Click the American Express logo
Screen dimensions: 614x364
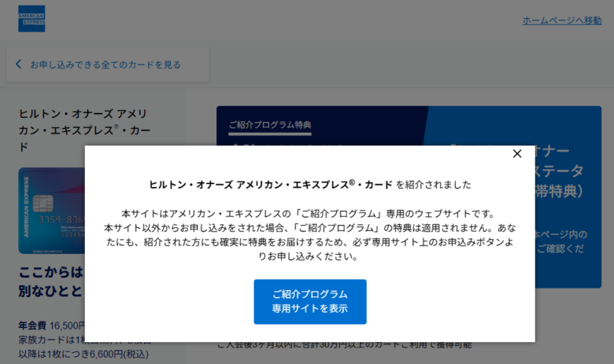click(x=31, y=19)
